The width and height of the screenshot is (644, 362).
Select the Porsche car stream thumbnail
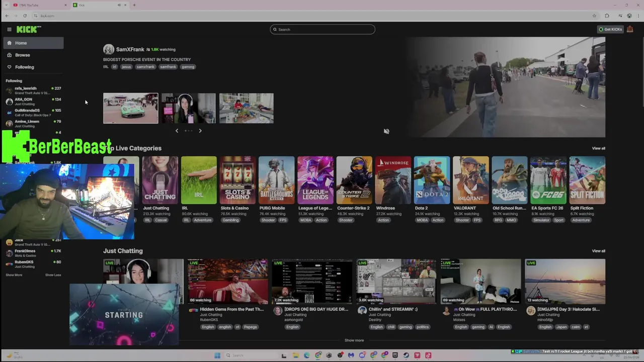pyautogui.click(x=131, y=108)
